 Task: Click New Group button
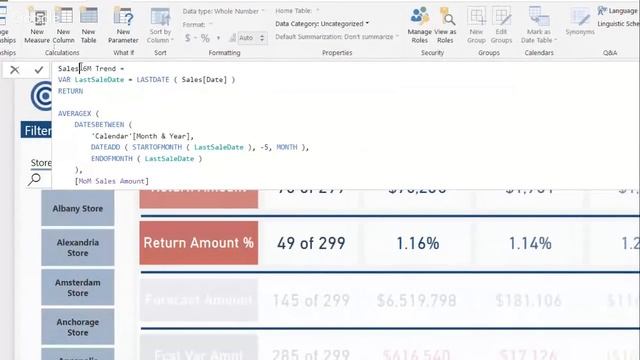pyautogui.click(x=476, y=25)
